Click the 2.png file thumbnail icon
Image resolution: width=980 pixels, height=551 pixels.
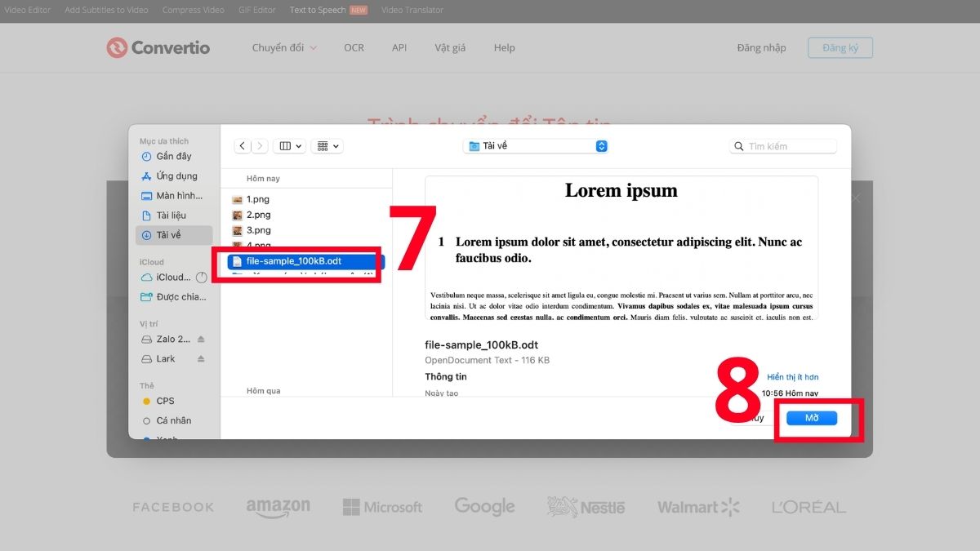pyautogui.click(x=238, y=215)
